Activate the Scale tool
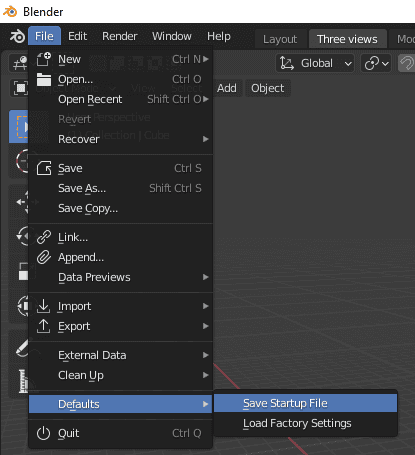The width and height of the screenshot is (415, 455). (22, 271)
